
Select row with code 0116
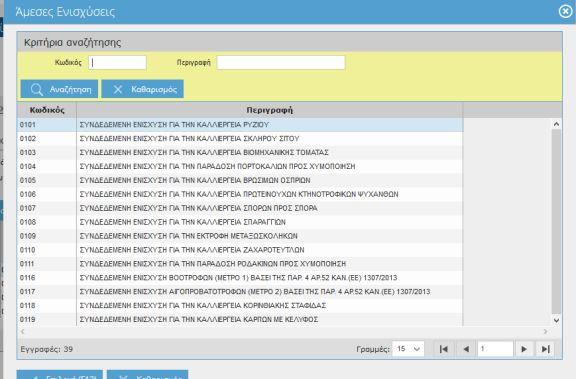(x=240, y=278)
